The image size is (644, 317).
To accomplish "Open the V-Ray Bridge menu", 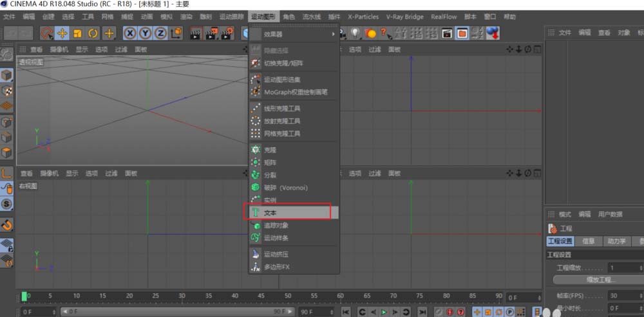I will (404, 17).
